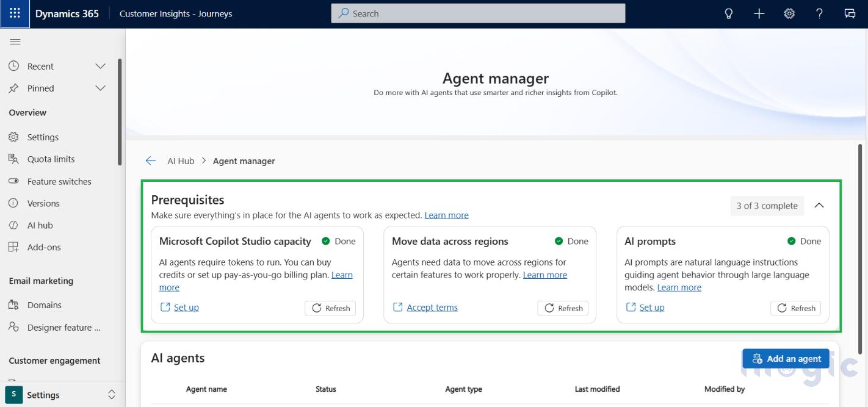
Task: Open Designer feature item in sidebar
Action: 63,327
